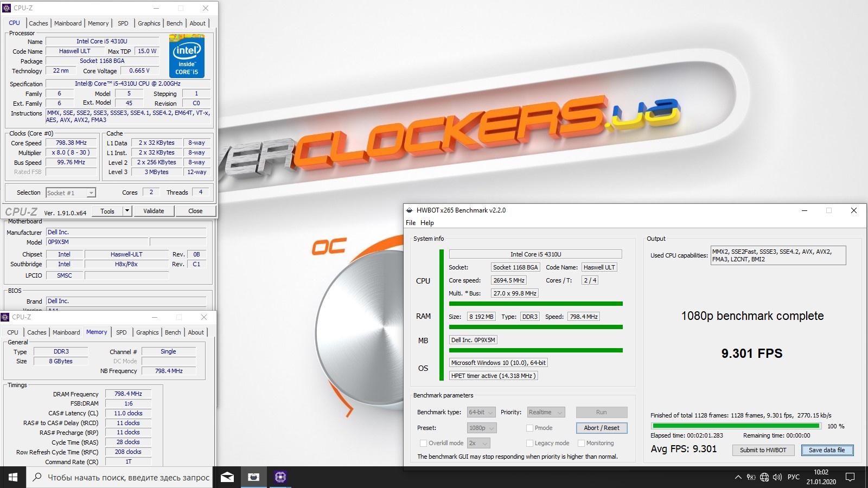Click the Abort / Reset button
Viewport: 868px width, 488px height.
pos(602,428)
